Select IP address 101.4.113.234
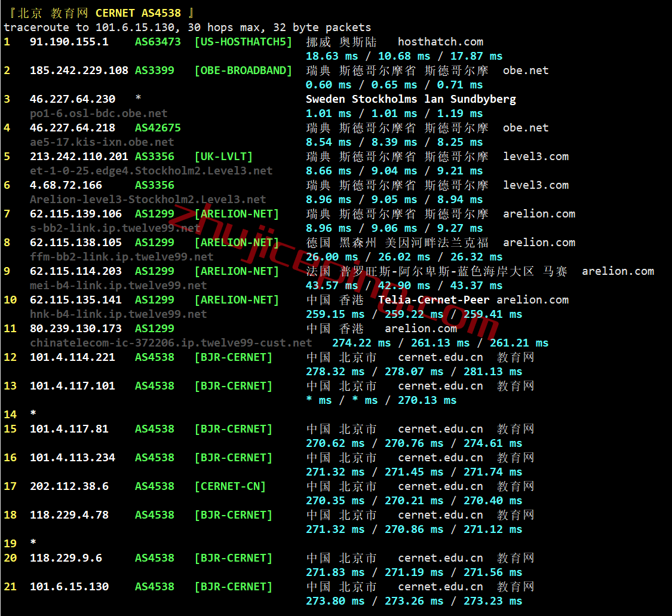 tap(72, 458)
